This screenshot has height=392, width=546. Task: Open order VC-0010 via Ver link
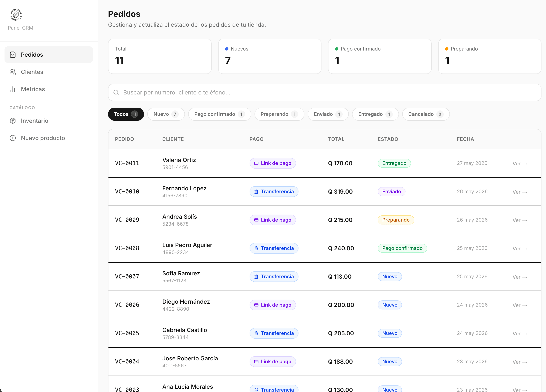[520, 192]
